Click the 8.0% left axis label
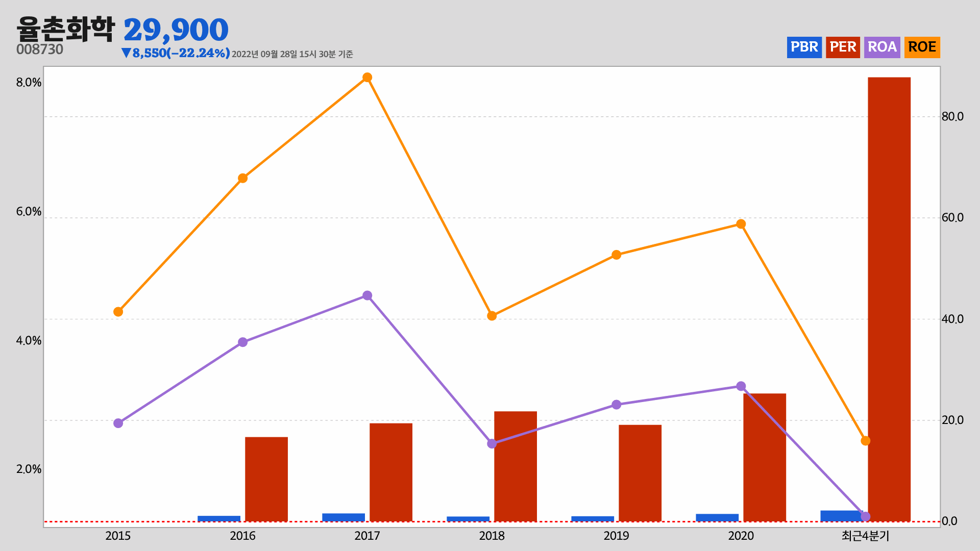Image resolution: width=980 pixels, height=551 pixels. click(29, 83)
